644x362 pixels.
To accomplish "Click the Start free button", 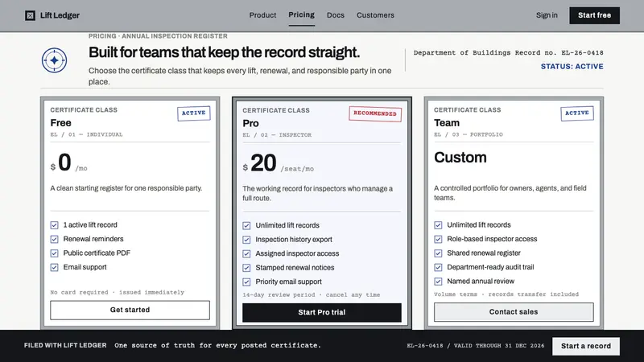I will 594,15.
